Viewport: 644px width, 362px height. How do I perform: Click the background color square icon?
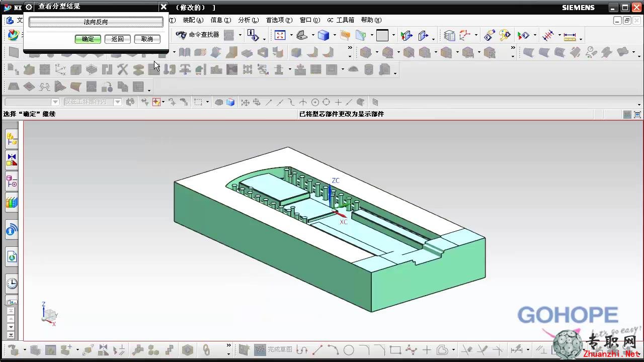coord(382,35)
